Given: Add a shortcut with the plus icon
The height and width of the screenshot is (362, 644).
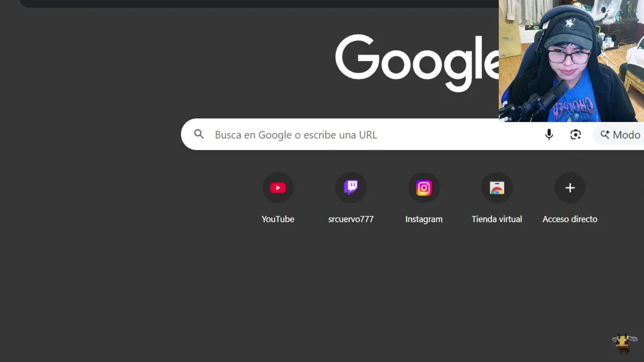Looking at the screenshot, I should tap(570, 188).
